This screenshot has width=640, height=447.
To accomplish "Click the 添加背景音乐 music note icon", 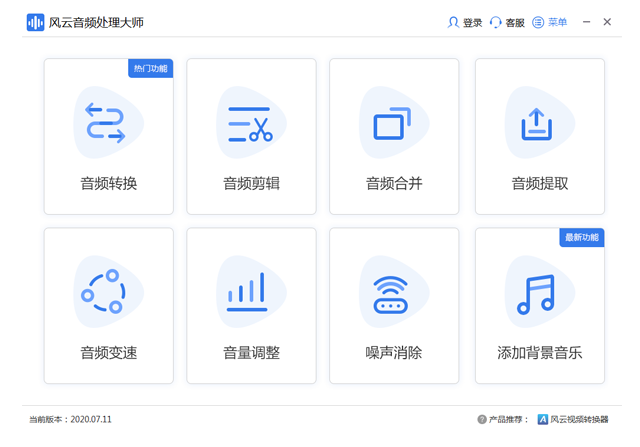I will click(x=536, y=294).
